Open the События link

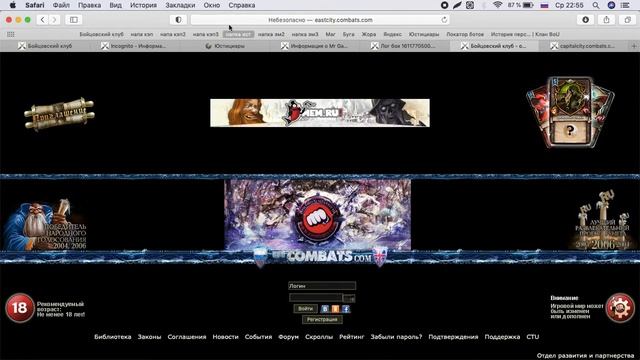click(258, 337)
